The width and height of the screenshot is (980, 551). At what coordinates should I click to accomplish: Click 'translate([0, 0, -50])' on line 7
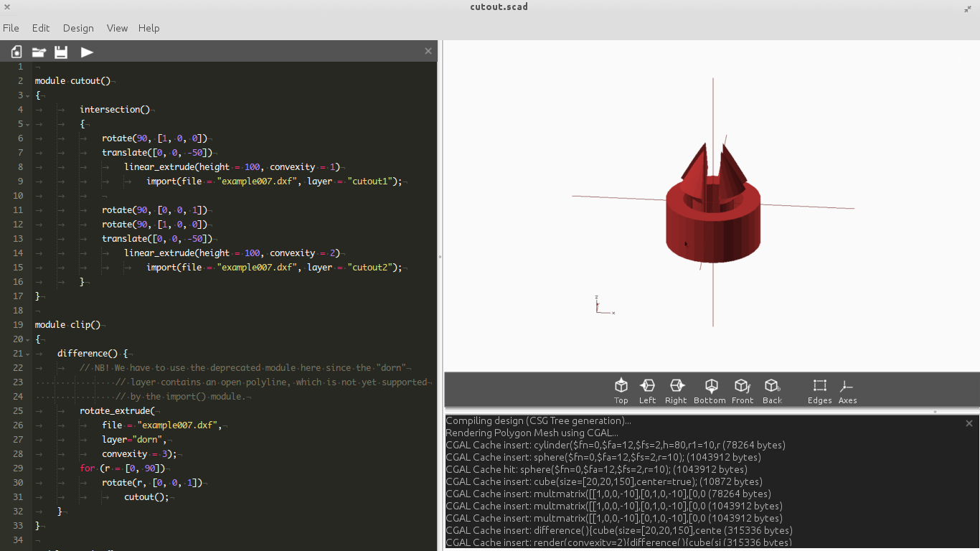[x=157, y=153]
